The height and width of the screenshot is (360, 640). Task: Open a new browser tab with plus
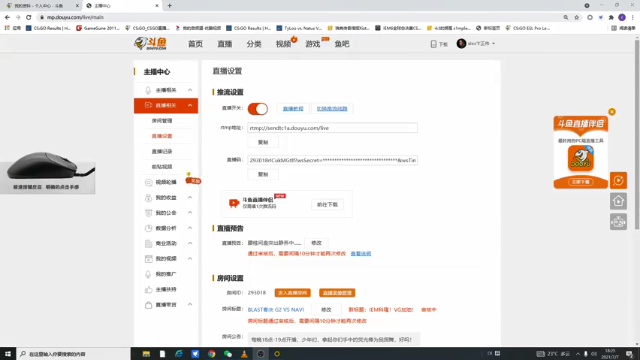click(x=169, y=6)
